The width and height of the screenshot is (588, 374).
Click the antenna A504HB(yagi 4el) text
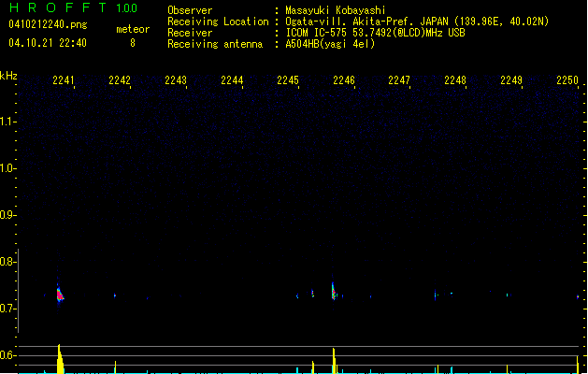(330, 44)
